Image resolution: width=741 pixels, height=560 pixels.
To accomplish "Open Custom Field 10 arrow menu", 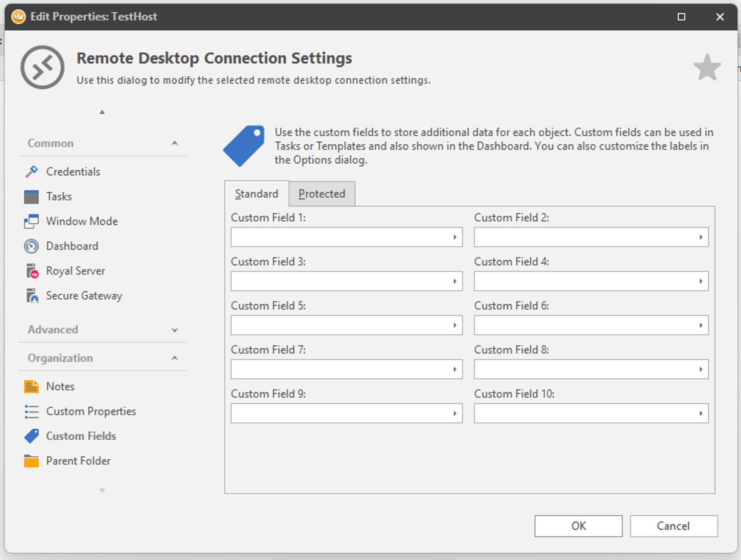I will click(701, 413).
